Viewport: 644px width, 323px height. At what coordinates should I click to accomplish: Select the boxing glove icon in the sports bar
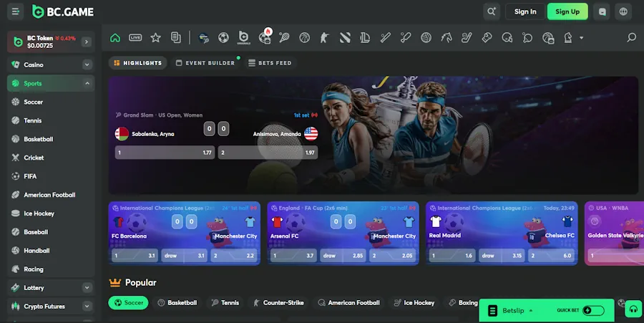(x=487, y=38)
